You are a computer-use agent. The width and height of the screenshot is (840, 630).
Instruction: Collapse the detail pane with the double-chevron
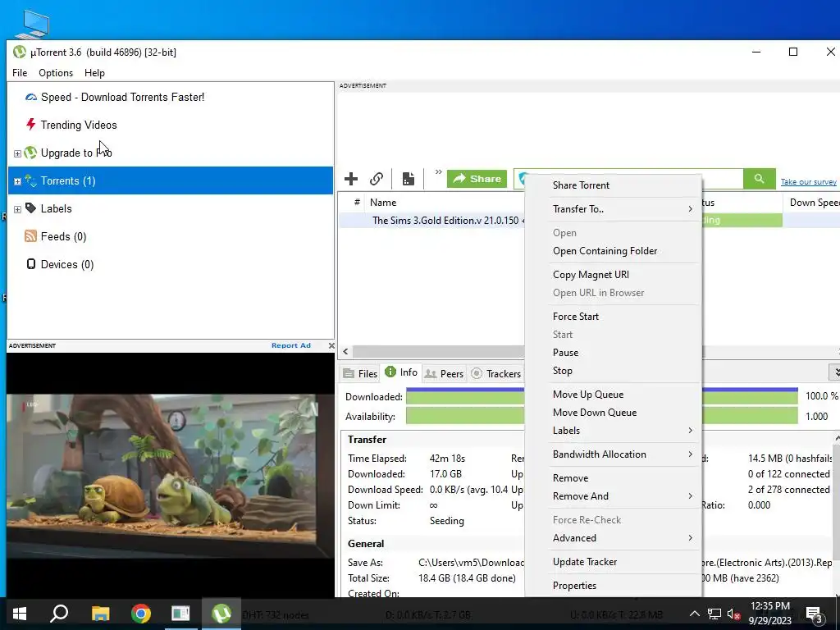(x=834, y=372)
